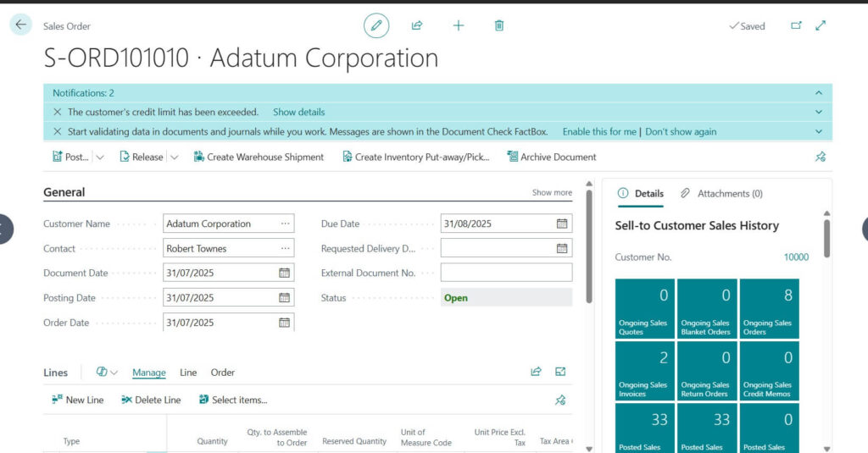Image resolution: width=868 pixels, height=453 pixels.
Task: Click the share icon in header
Action: [x=417, y=25]
